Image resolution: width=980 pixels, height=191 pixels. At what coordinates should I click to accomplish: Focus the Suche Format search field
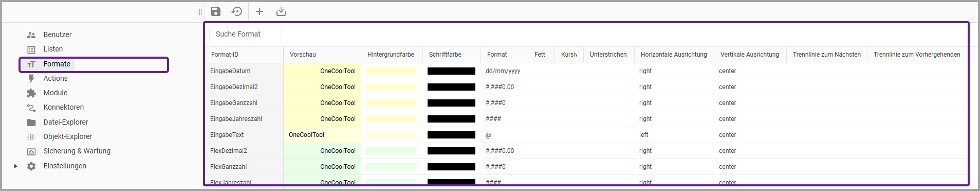point(245,34)
